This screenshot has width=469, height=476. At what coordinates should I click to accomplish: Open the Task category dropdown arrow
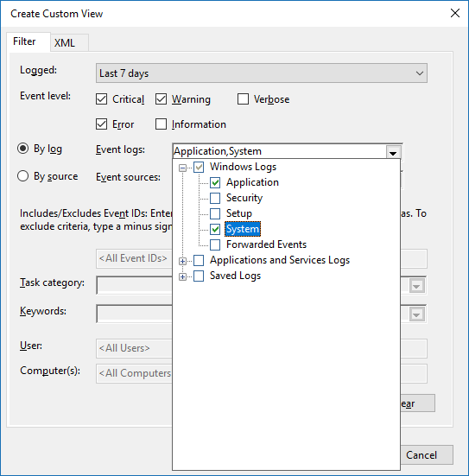(x=416, y=286)
